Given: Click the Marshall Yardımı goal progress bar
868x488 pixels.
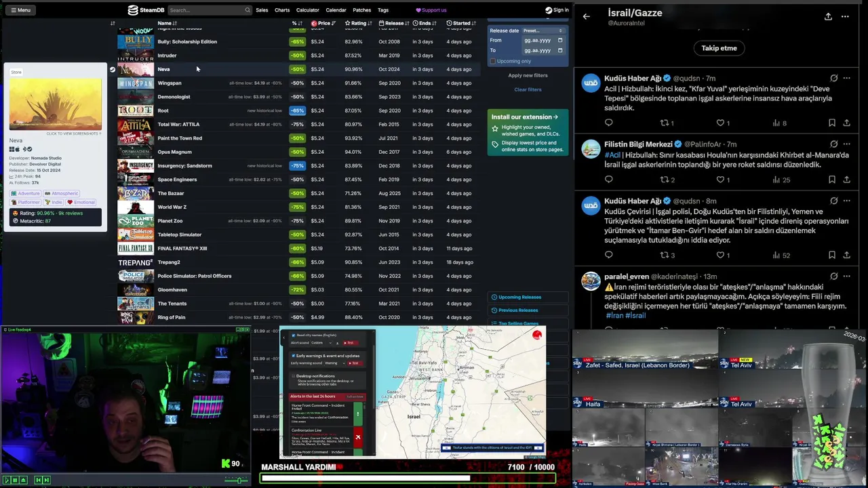Looking at the screenshot, I should [408, 478].
